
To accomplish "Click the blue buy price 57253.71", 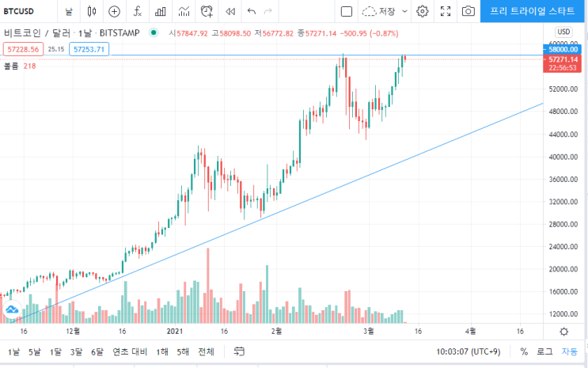I will tap(89, 49).
